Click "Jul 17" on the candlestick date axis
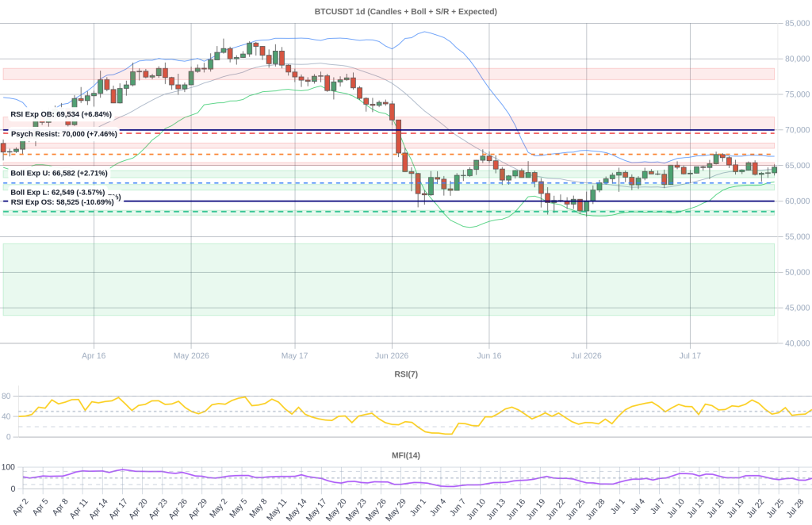Image resolution: width=812 pixels, height=525 pixels. coord(690,356)
